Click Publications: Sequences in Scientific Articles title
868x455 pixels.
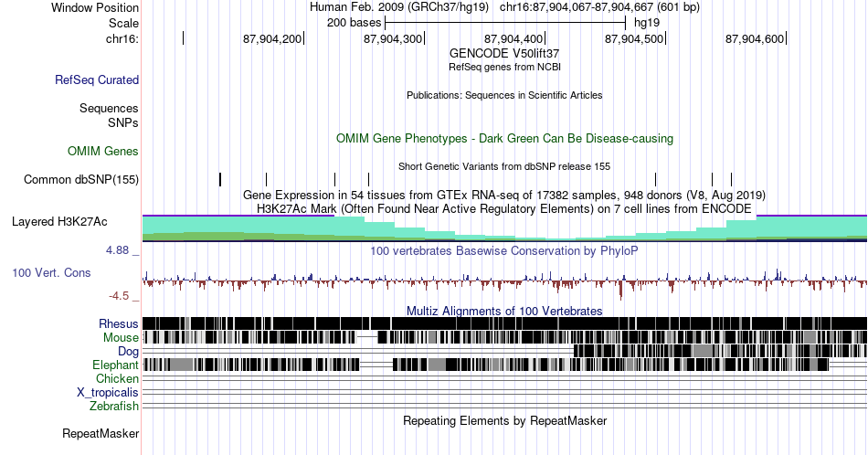click(x=504, y=95)
